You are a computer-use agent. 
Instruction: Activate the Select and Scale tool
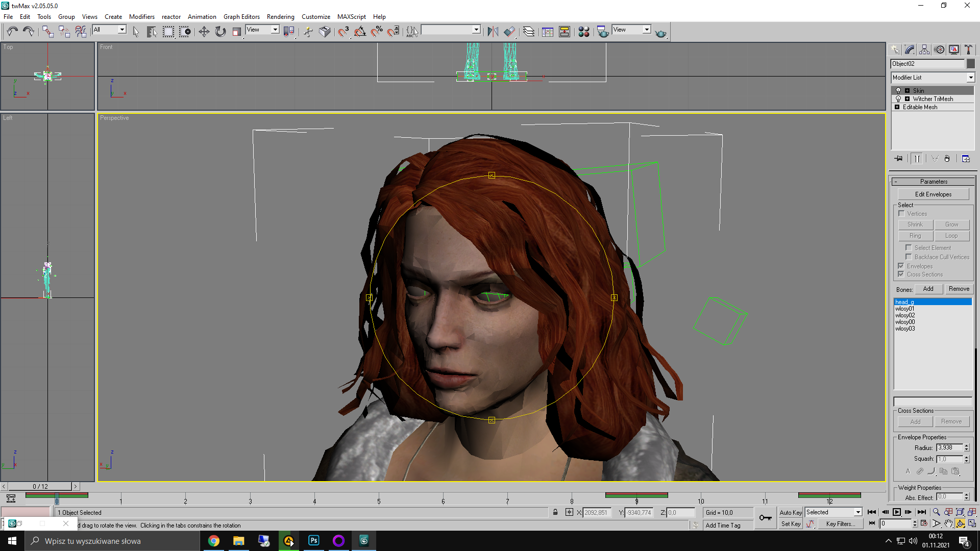(x=236, y=32)
